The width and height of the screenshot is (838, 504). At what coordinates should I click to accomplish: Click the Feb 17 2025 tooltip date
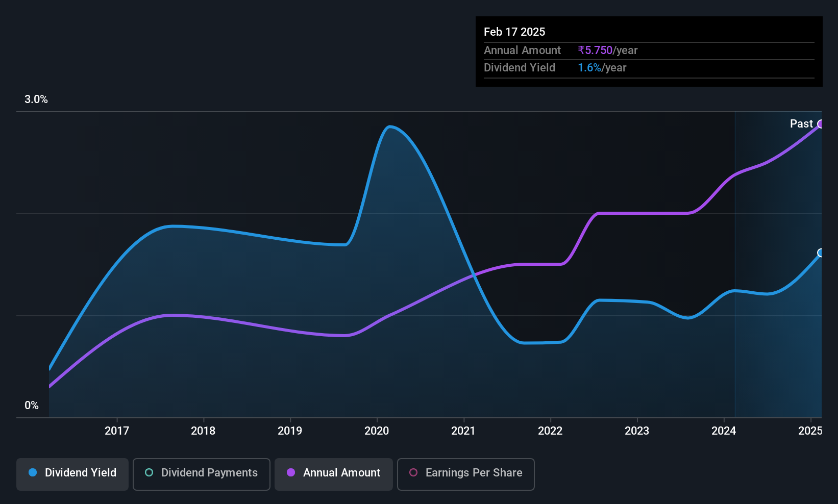(514, 32)
